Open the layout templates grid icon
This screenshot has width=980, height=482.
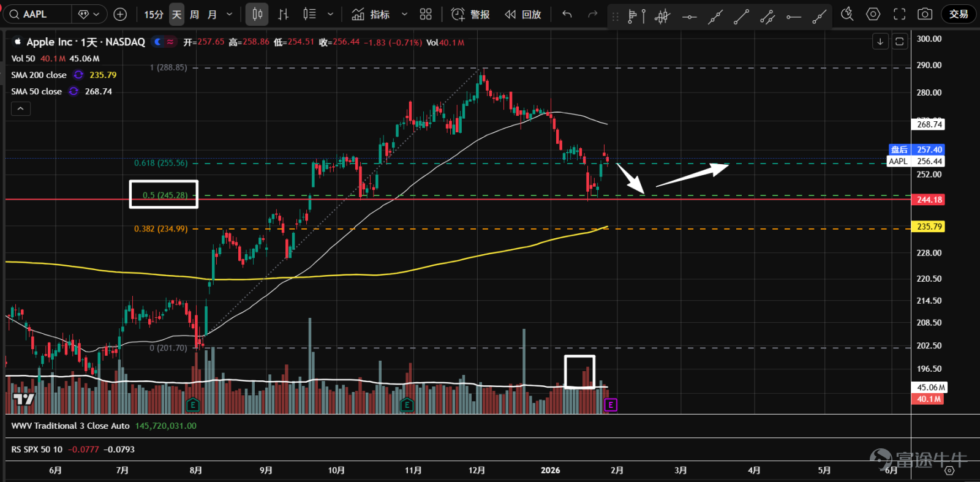click(426, 14)
